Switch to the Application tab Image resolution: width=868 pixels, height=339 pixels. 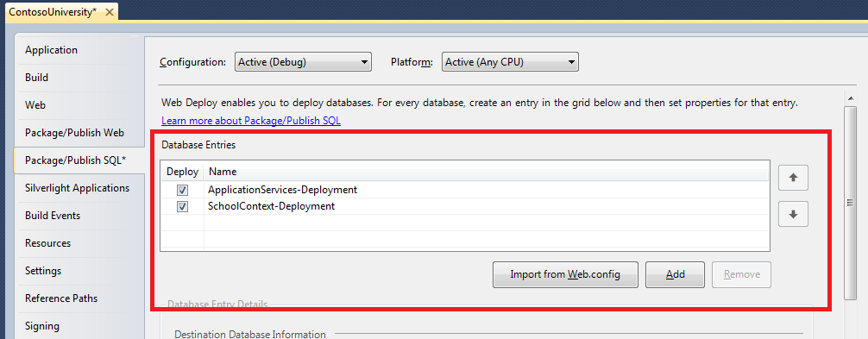point(52,50)
